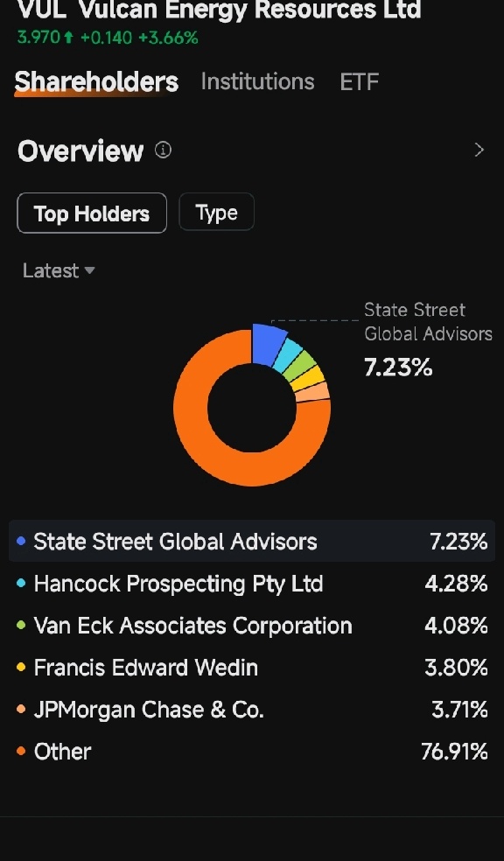Open the Institutions tab
This screenshot has width=504, height=861.
pyautogui.click(x=257, y=82)
